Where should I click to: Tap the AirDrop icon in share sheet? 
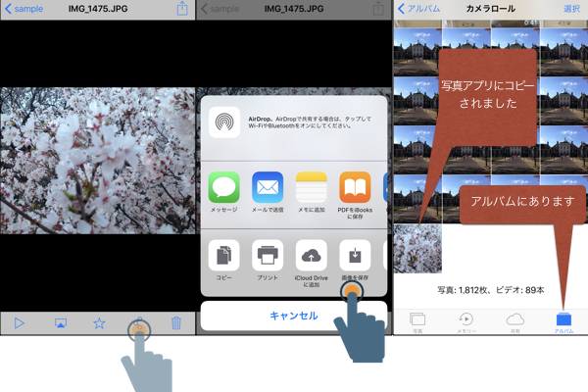click(224, 122)
